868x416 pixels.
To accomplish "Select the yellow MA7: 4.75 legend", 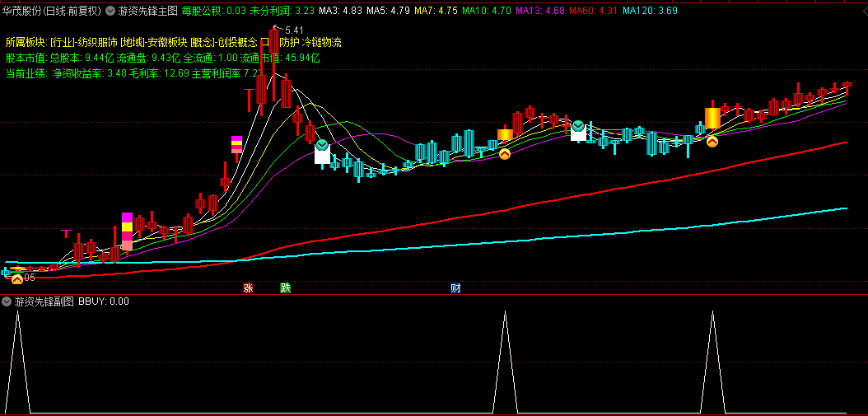I will click(x=436, y=10).
